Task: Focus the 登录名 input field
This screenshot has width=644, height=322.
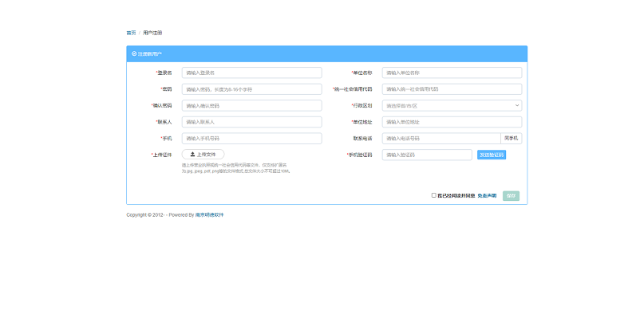Action: 251,73
